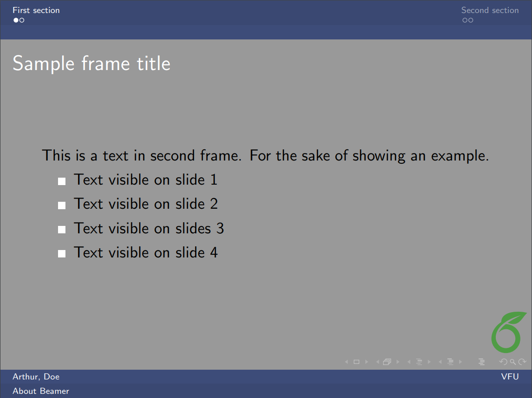
Task: Click the subsection navigation icon
Action: click(419, 362)
